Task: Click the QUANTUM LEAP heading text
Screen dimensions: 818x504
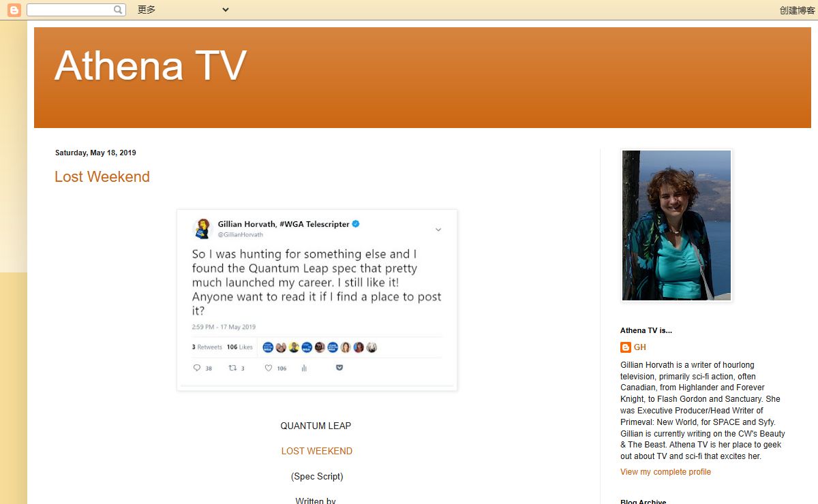Action: point(316,426)
